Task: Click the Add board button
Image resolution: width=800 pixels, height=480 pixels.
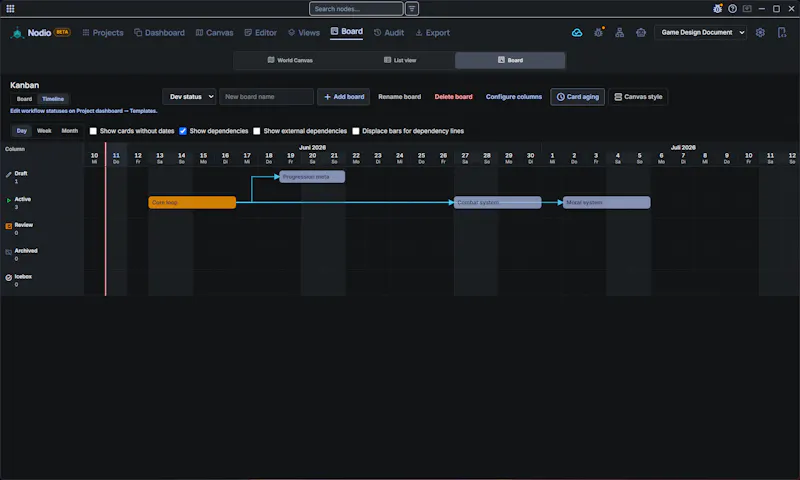Action: [x=343, y=97]
